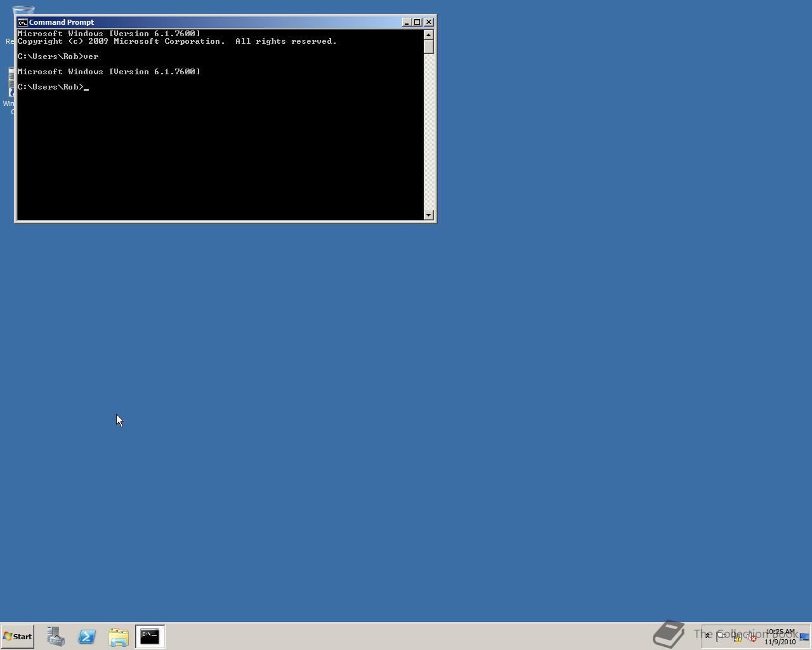Open the muted volume tray icon
The height and width of the screenshot is (650, 812).
(752, 637)
